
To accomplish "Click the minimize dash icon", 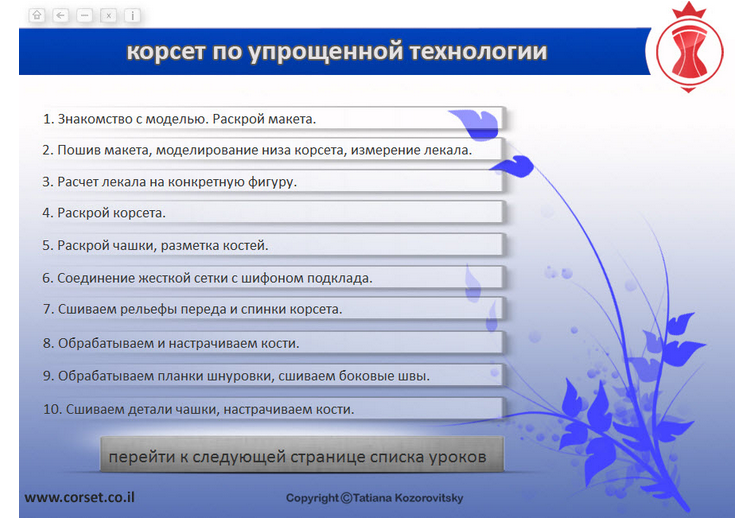I will (84, 15).
